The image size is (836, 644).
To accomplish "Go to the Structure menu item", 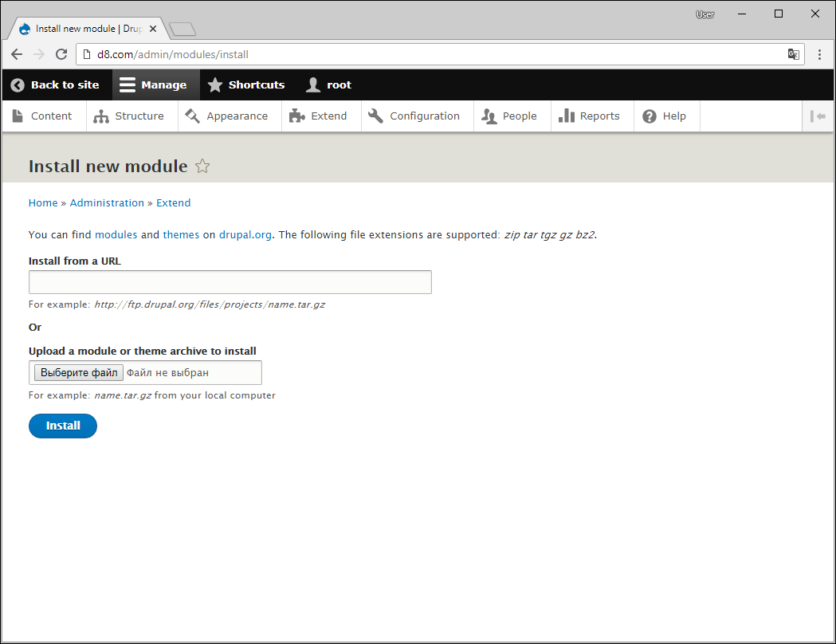I will tap(130, 116).
